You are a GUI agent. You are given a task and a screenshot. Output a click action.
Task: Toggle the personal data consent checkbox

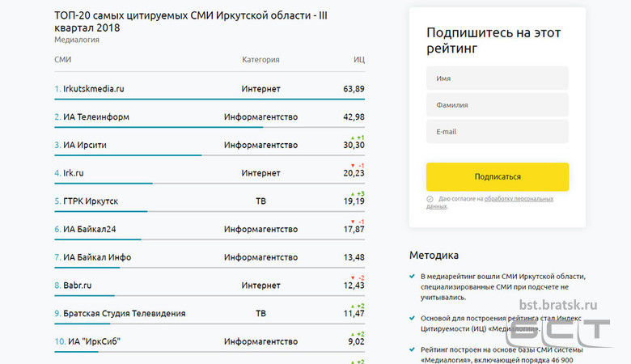point(430,198)
